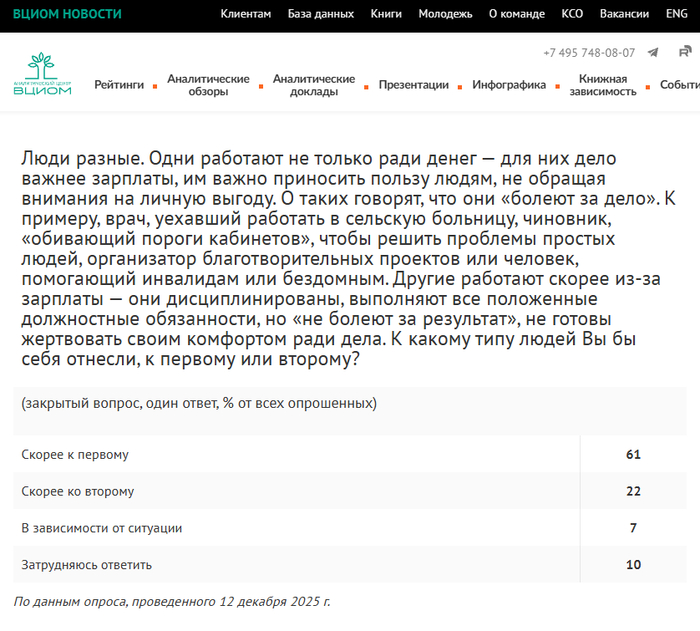This screenshot has width=700, height=631.
Task: Open the Книги menu link
Action: (x=386, y=14)
